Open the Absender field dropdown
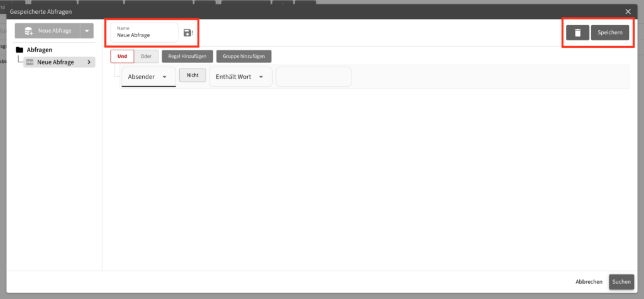Image resolution: width=644 pixels, height=299 pixels. click(x=148, y=77)
